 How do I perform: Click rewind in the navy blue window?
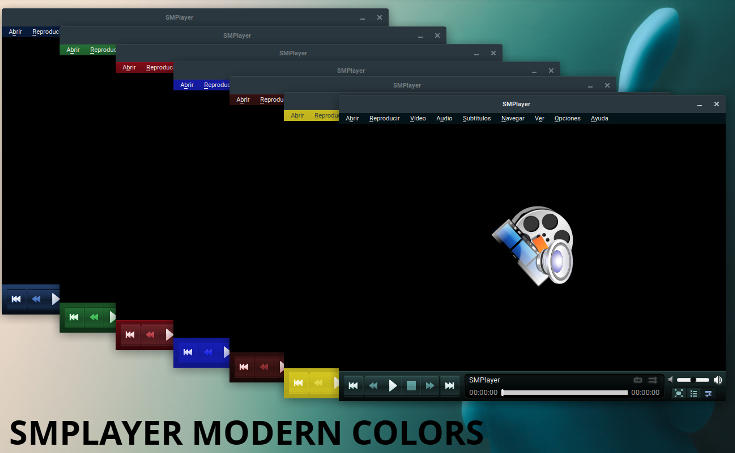(x=36, y=299)
